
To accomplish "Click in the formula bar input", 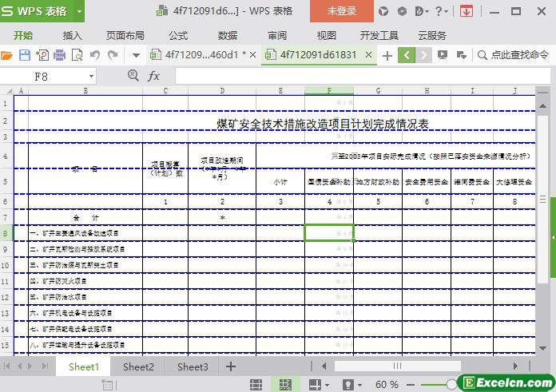I will 363,76.
